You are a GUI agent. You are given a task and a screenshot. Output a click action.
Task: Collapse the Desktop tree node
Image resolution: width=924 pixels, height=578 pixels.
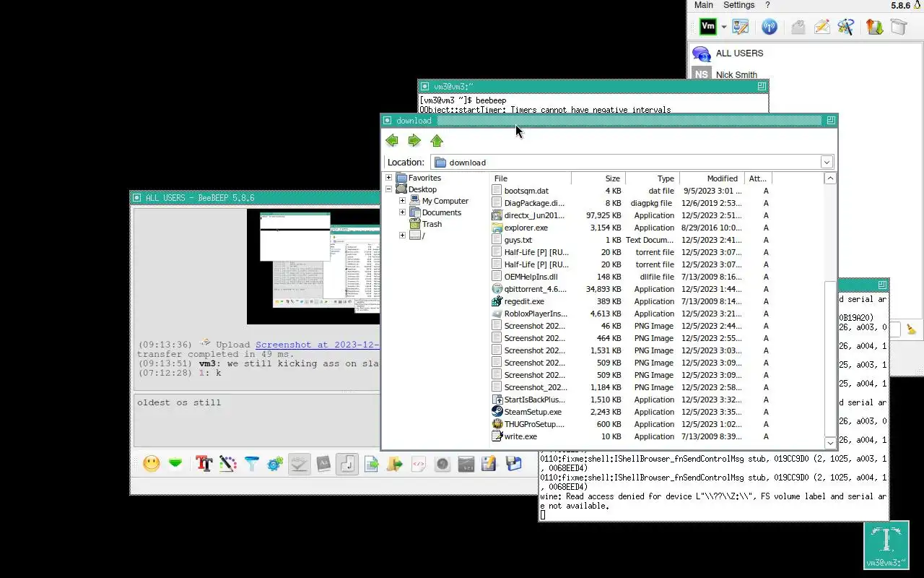388,189
